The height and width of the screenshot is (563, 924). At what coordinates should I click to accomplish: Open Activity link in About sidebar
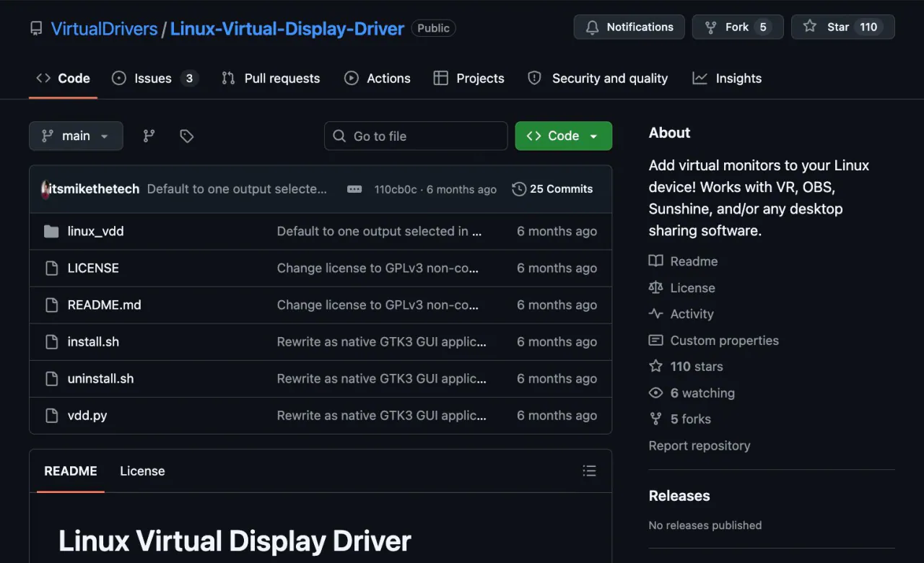[x=681, y=314]
